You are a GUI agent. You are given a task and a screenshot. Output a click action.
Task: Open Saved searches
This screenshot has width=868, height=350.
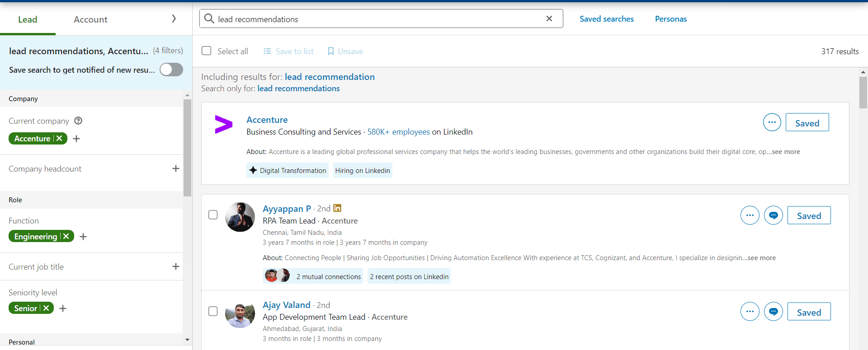(607, 19)
